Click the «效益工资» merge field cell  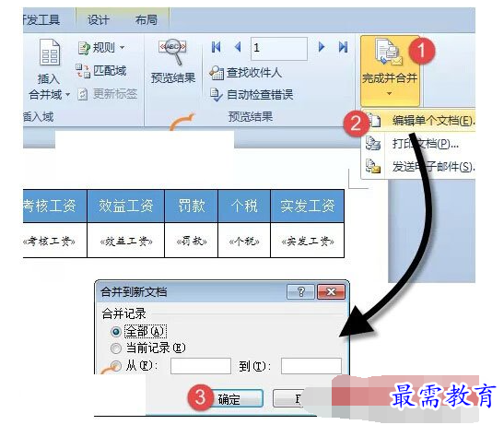125,241
